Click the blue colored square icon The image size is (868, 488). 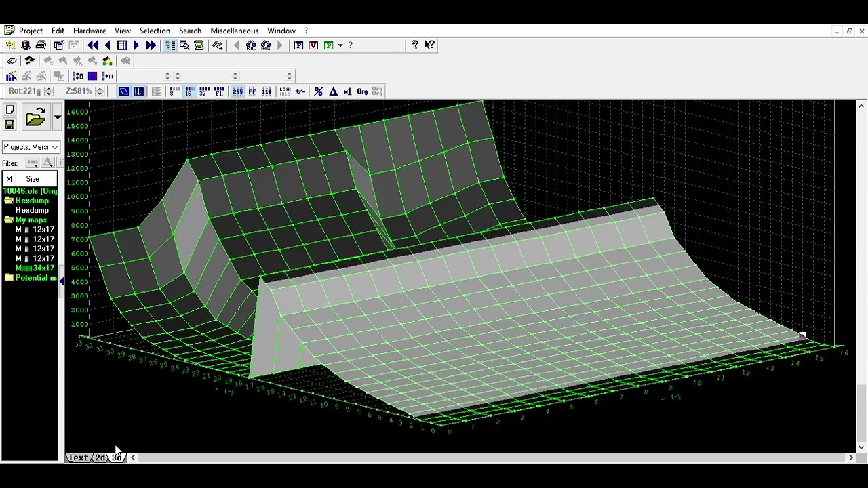coord(92,76)
